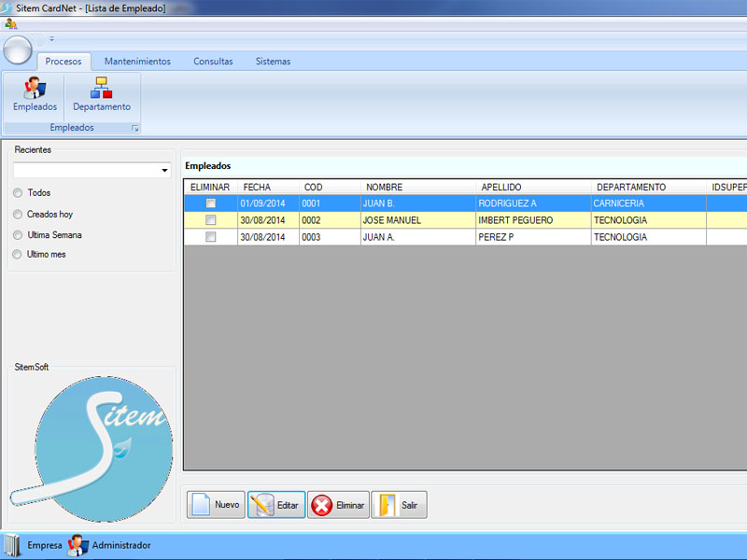
Task: Select the Todos radio button
Action: 18,193
